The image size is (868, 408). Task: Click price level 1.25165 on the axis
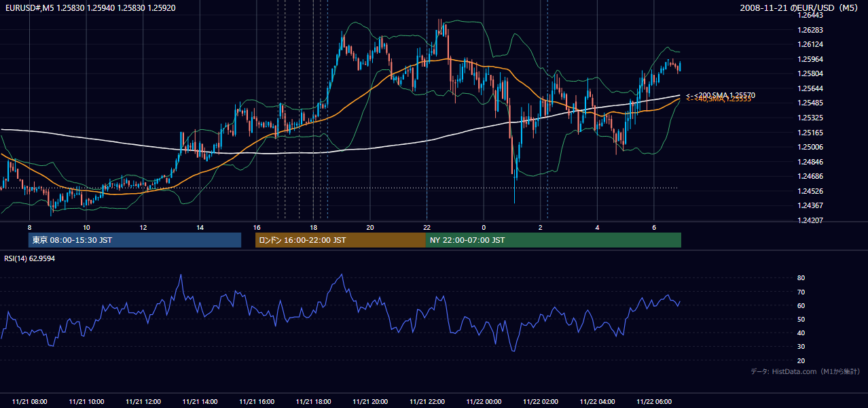tap(810, 133)
